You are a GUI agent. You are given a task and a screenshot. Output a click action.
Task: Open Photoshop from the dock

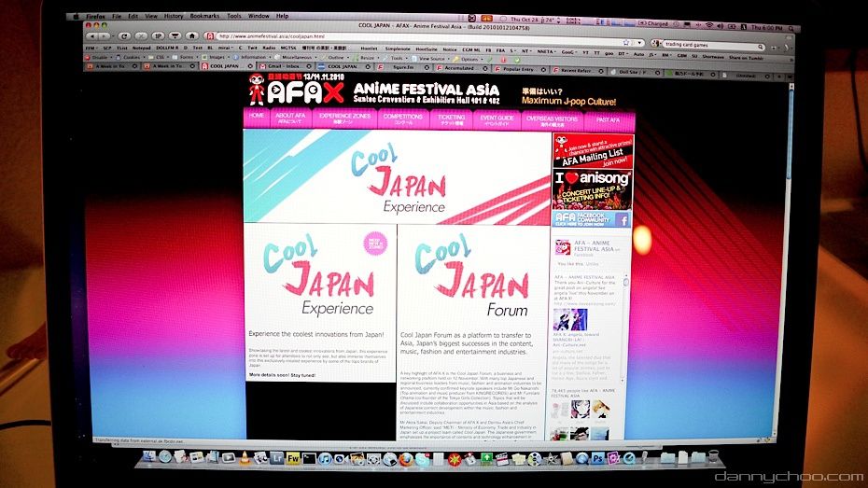coord(595,458)
